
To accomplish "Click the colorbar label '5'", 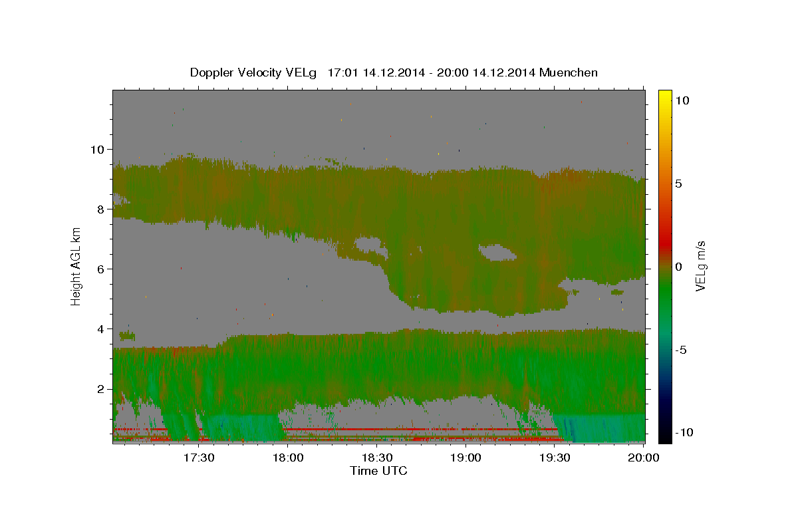I will (x=678, y=184).
